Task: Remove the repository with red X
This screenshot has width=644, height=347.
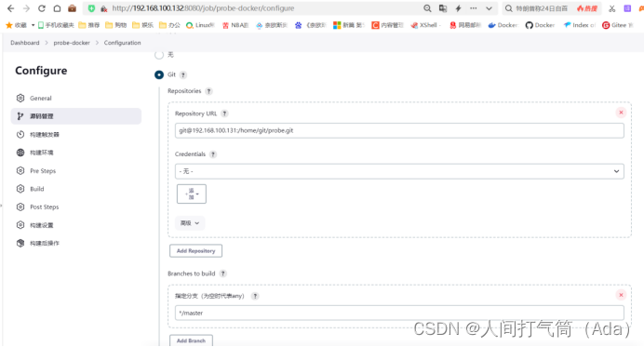Action: [x=621, y=113]
